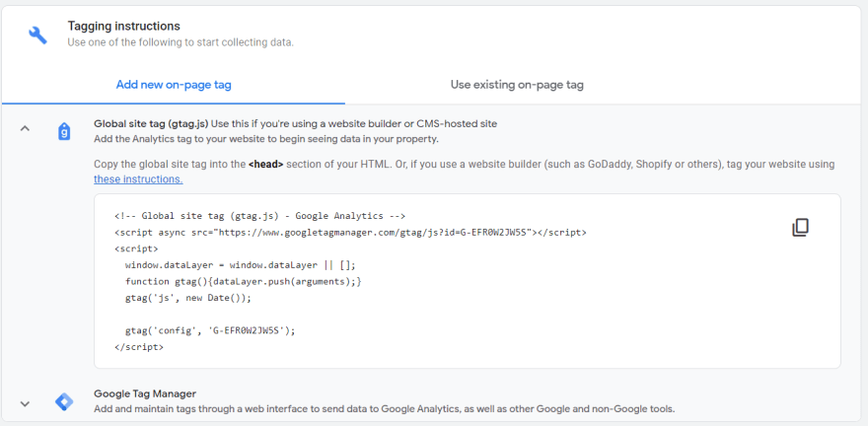Click the script async src code line
Viewport: 868px width, 426px height.
coord(350,233)
